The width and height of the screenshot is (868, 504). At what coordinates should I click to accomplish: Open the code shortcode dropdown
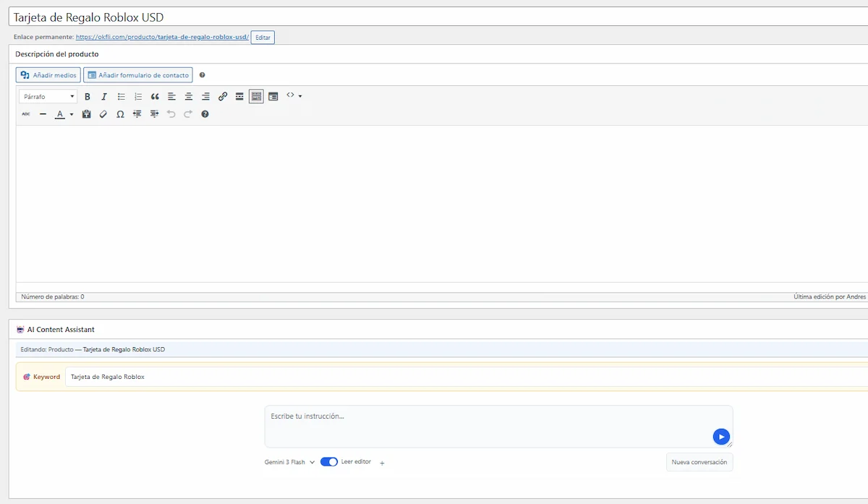coord(294,95)
